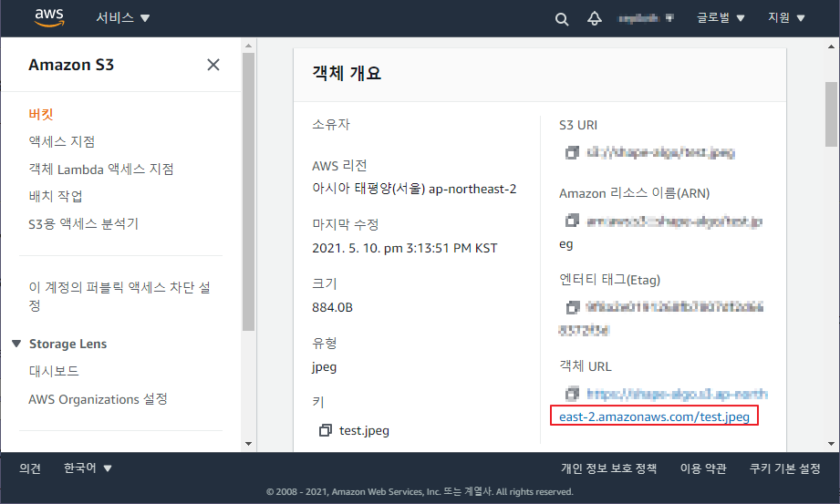Click 의견 feedback in the footer
The image size is (840, 504).
pos(30,468)
